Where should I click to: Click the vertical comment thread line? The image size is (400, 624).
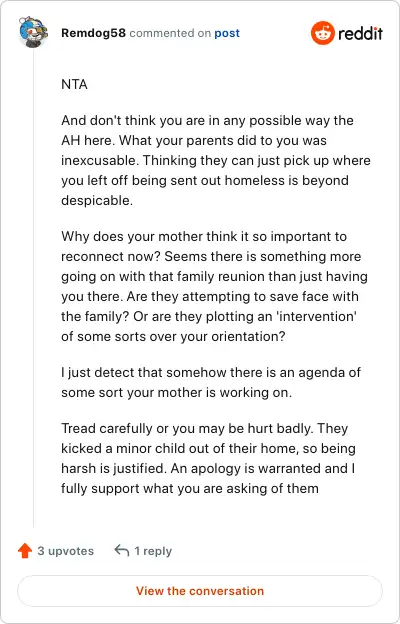click(x=33, y=289)
